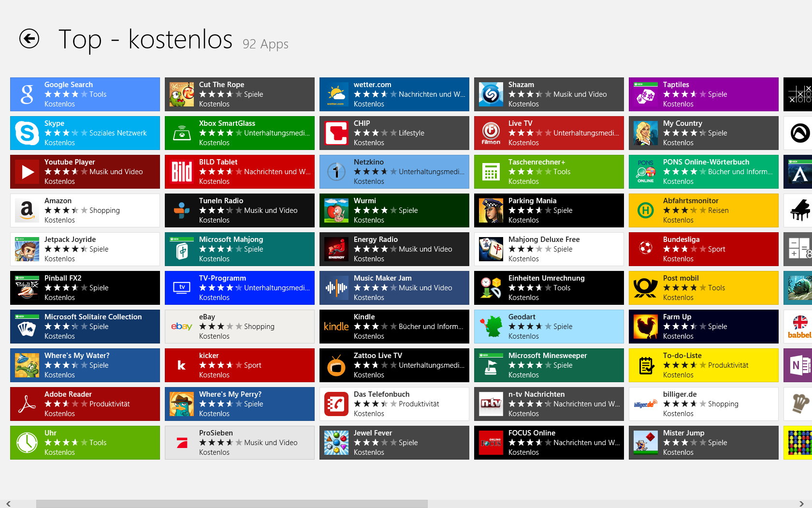Open the Das Telefonbuch icon

coord(336,404)
